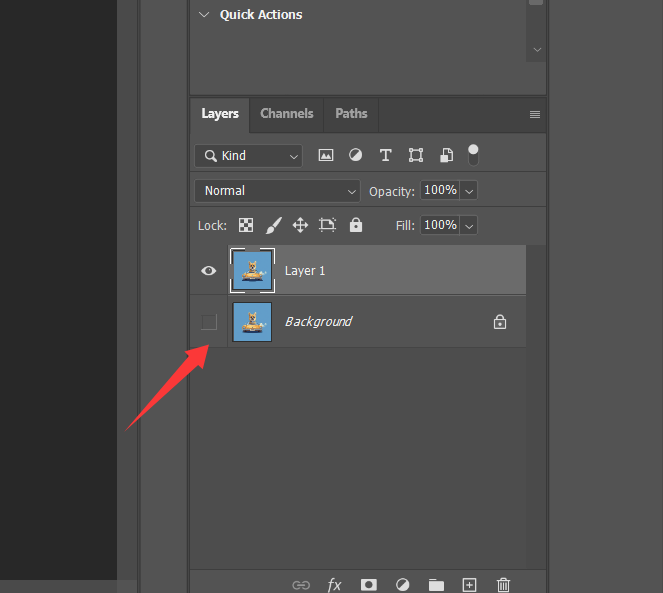
Task: Click the Opacity label
Action: click(392, 192)
